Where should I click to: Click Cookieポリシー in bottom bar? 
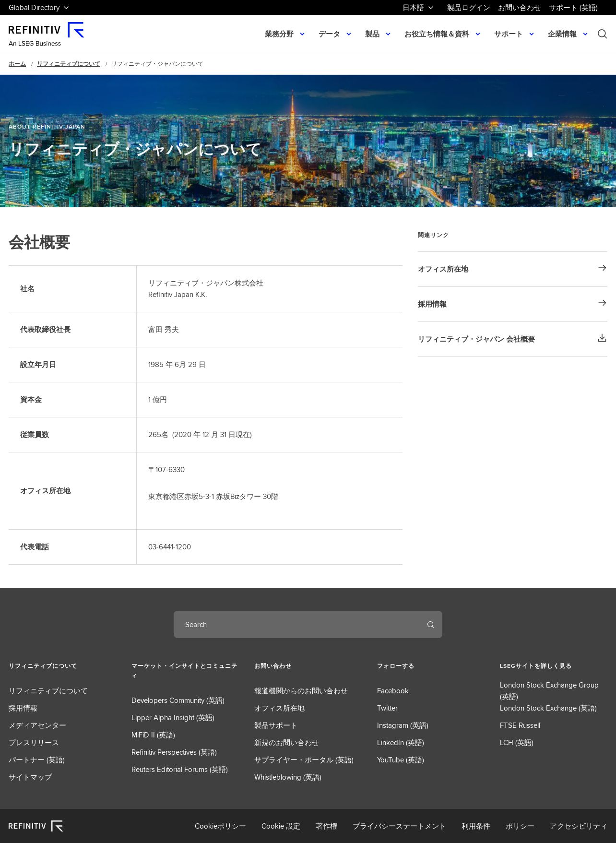(x=220, y=826)
